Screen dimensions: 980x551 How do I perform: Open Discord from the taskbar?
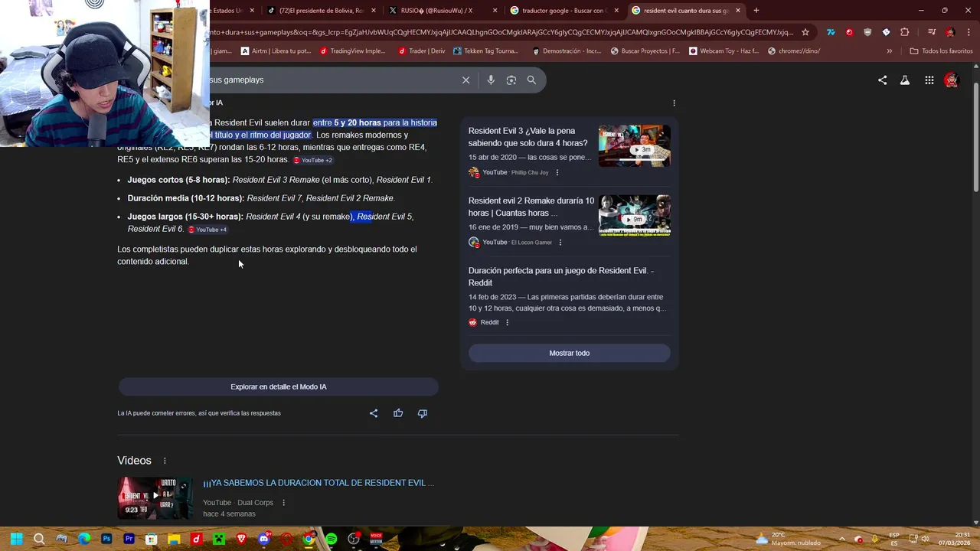[264, 539]
